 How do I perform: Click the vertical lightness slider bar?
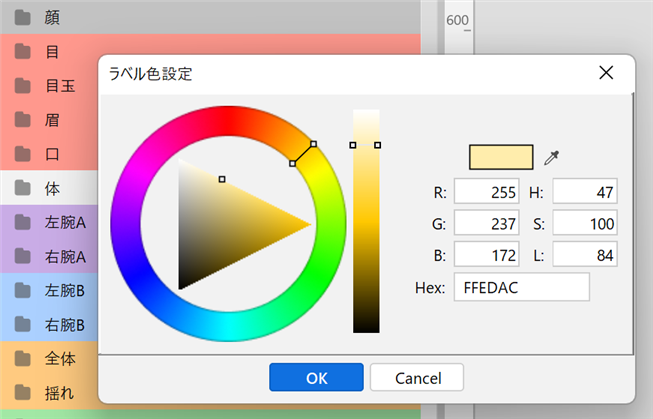(x=366, y=220)
